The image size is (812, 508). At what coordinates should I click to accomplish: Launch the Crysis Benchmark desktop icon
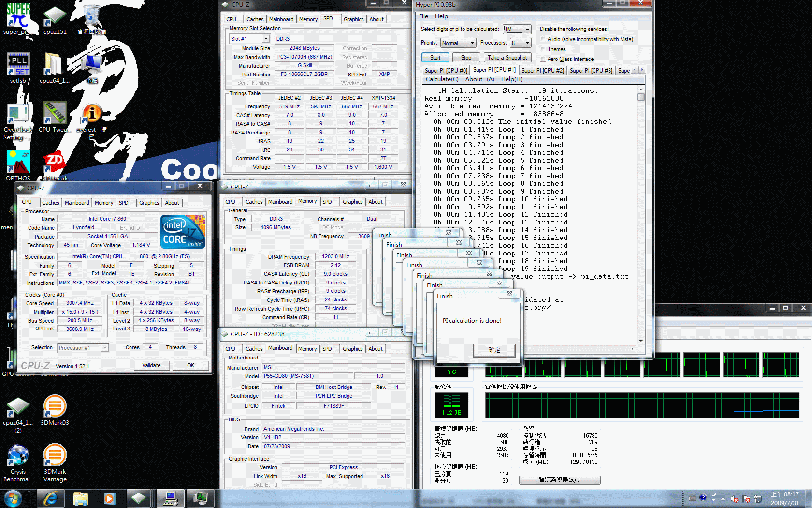(x=18, y=463)
